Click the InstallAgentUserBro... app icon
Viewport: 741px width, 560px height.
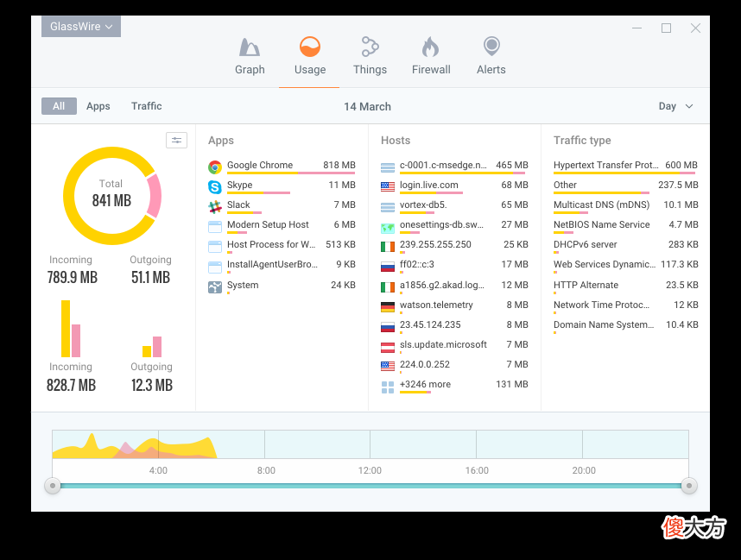(215, 267)
